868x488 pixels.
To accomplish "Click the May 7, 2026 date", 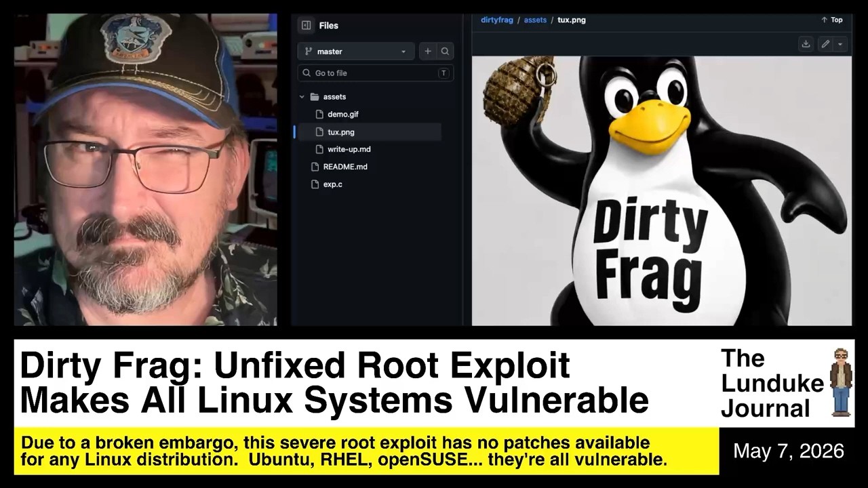I will click(789, 451).
